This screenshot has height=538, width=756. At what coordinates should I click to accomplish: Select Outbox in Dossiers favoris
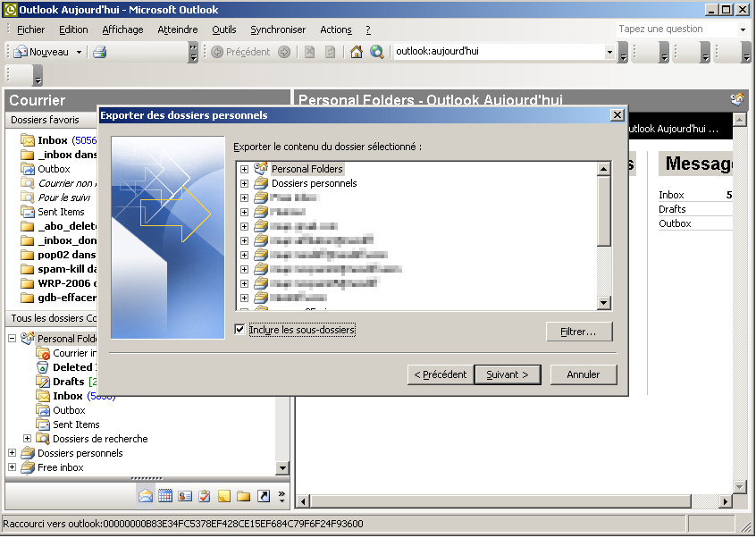coord(54,169)
